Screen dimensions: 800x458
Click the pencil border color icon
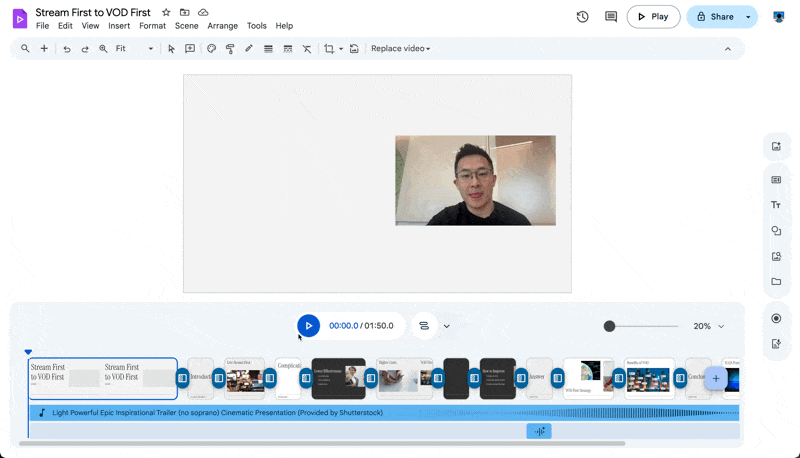(249, 48)
